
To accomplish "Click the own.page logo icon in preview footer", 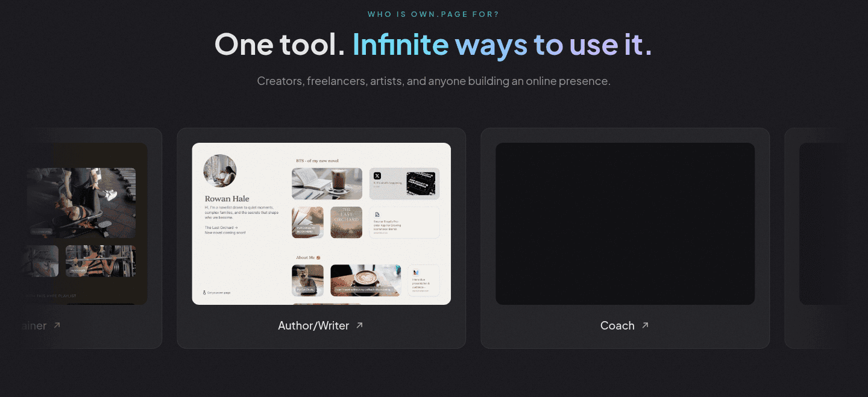I will click(x=204, y=292).
